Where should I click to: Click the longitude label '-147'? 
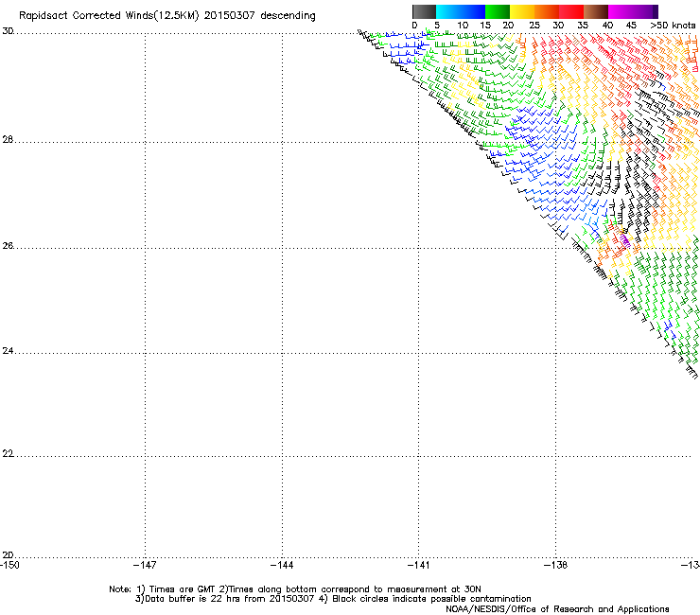point(145,565)
